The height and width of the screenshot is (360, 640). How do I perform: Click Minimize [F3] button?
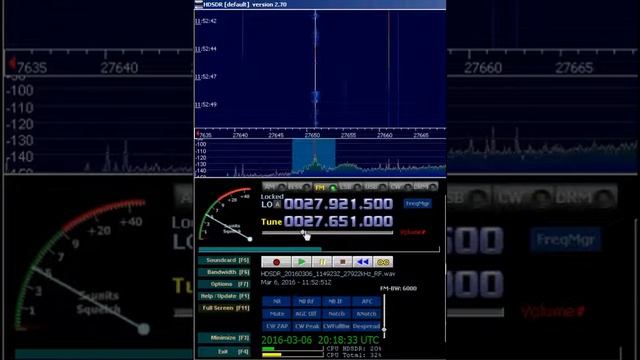224,338
